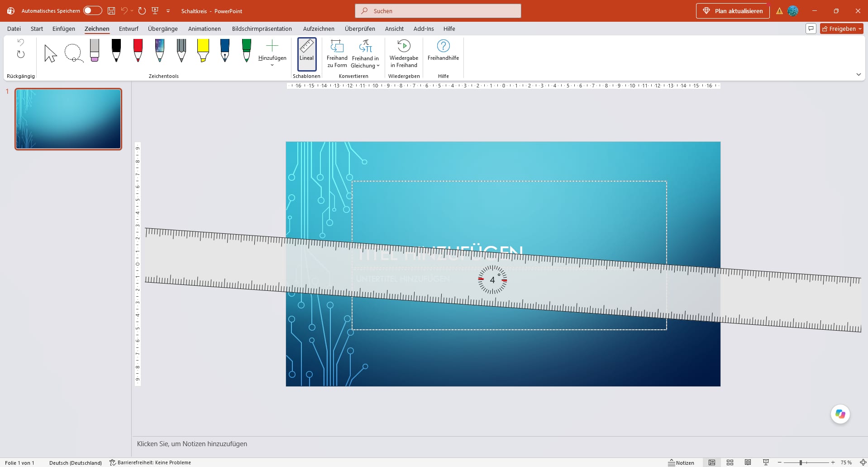Pick the galaxy pen

pos(160,51)
